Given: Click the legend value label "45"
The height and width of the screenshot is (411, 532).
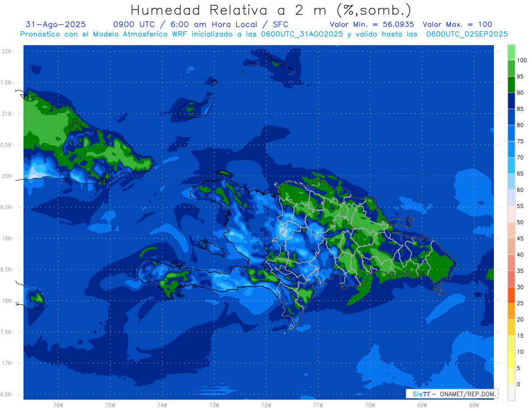Looking at the screenshot, I should tap(520, 239).
